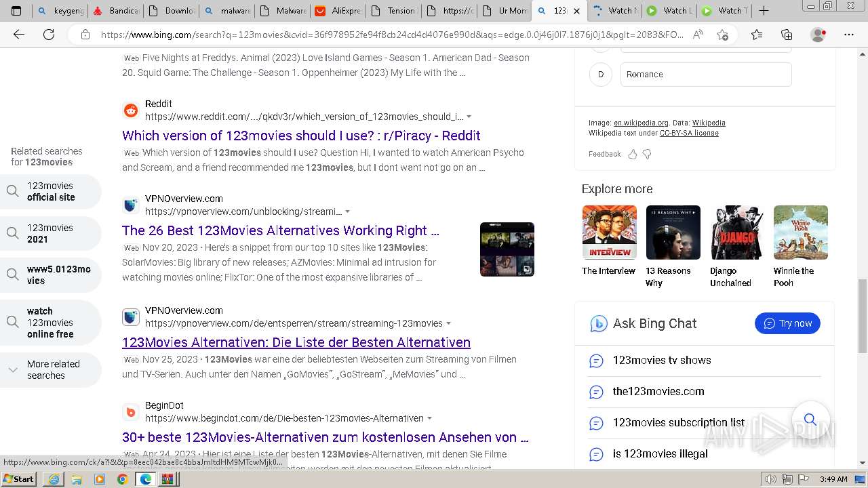
Task: Switch to the Bandicam tab
Action: [x=116, y=11]
